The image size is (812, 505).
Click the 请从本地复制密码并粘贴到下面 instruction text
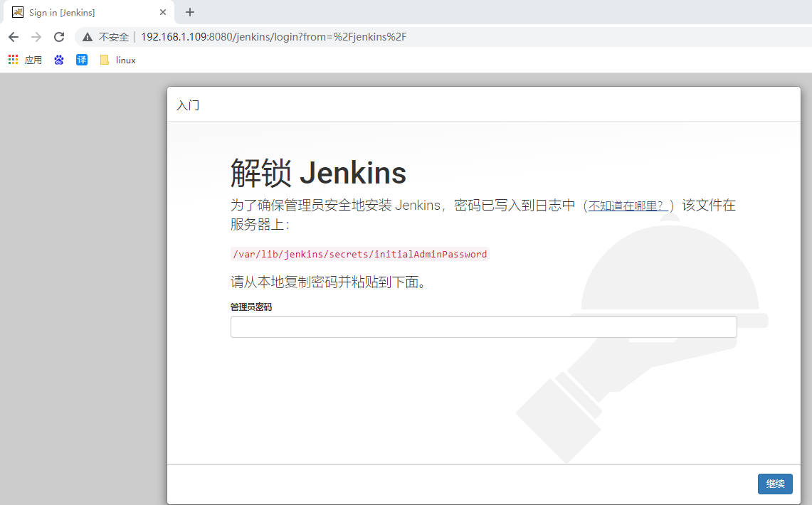tap(329, 282)
